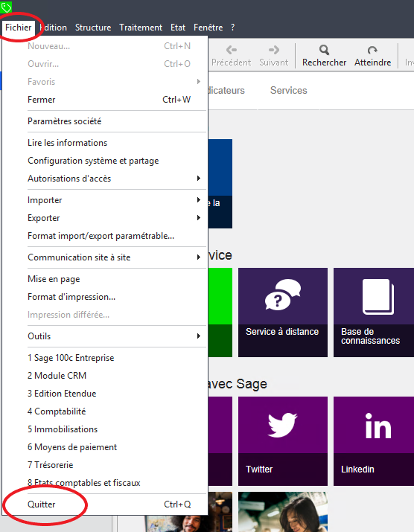Expand the Favoris submenu arrow

[199, 81]
